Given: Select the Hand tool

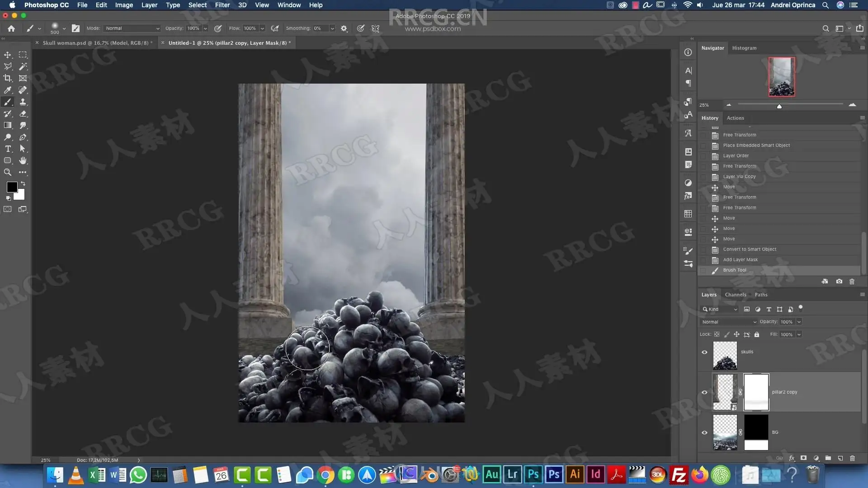Looking at the screenshot, I should 23,160.
